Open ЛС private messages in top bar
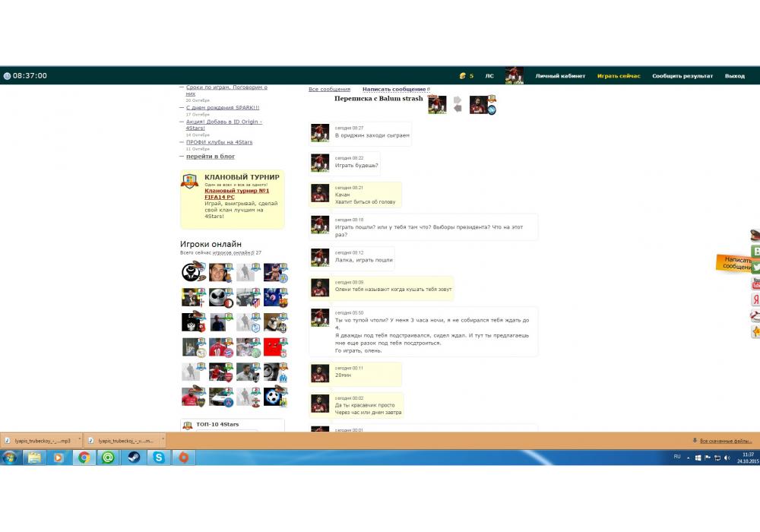 click(x=489, y=76)
